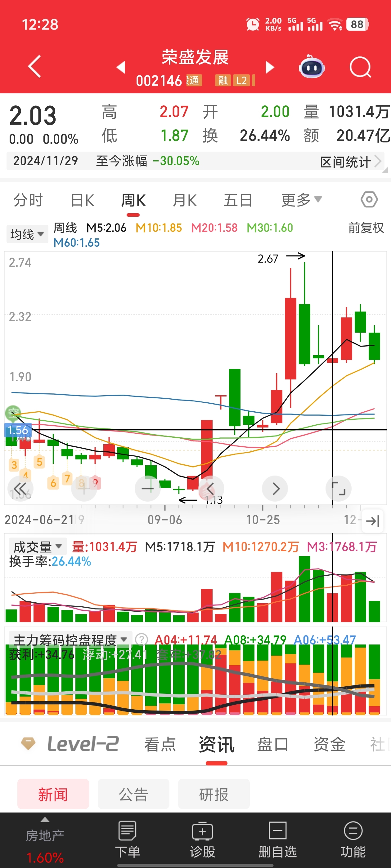Open the 看点 tab
Viewport: 391px width, 868px height.
pyautogui.click(x=160, y=744)
